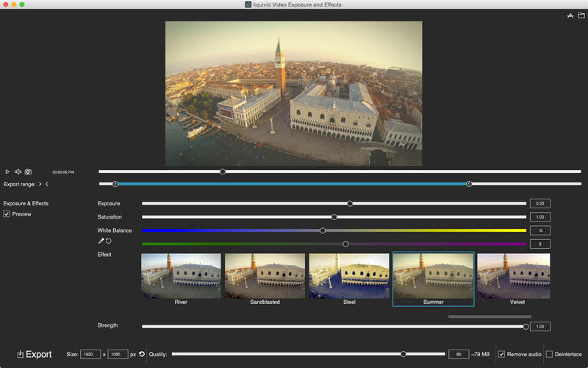The width and height of the screenshot is (588, 368).
Task: Enable the Deinterlace checkbox
Action: click(549, 354)
